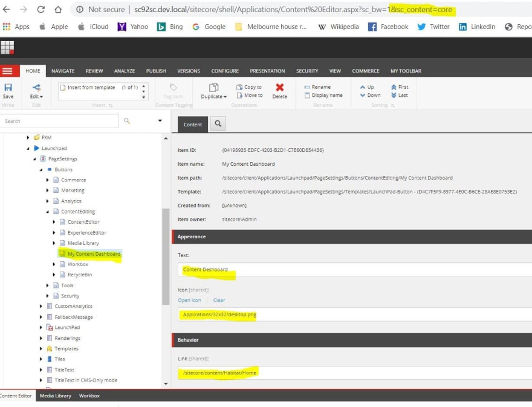Click the red hamburger menu button
532x407 pixels.
pos(7,71)
